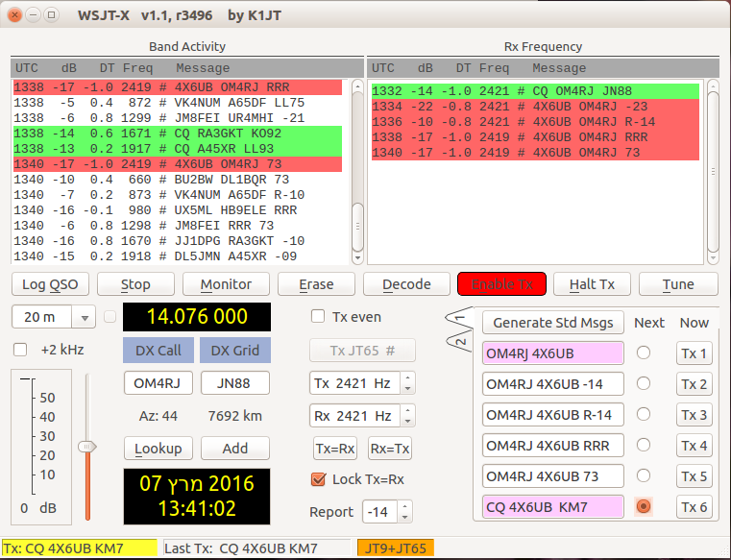This screenshot has width=731, height=560.
Task: Erase the decoded text windows
Action: [x=316, y=284]
